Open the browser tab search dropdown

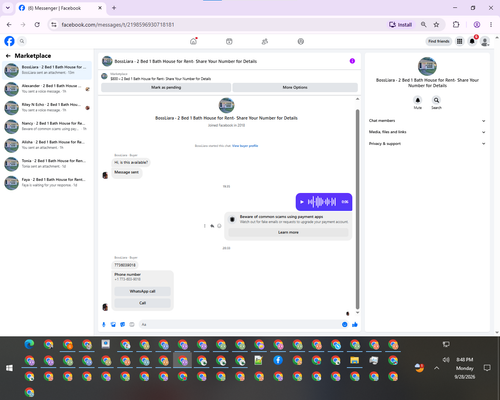tap(8, 8)
